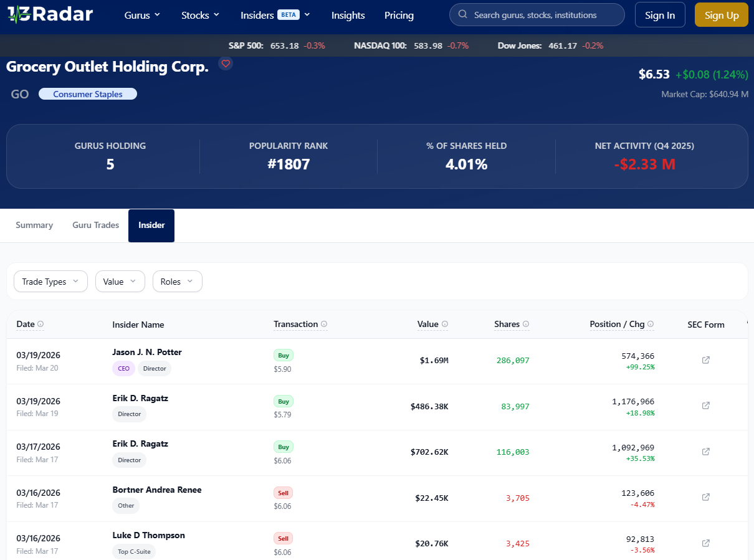This screenshot has width=754, height=560.
Task: Click info icon next to Position / Chg header
Action: click(651, 324)
